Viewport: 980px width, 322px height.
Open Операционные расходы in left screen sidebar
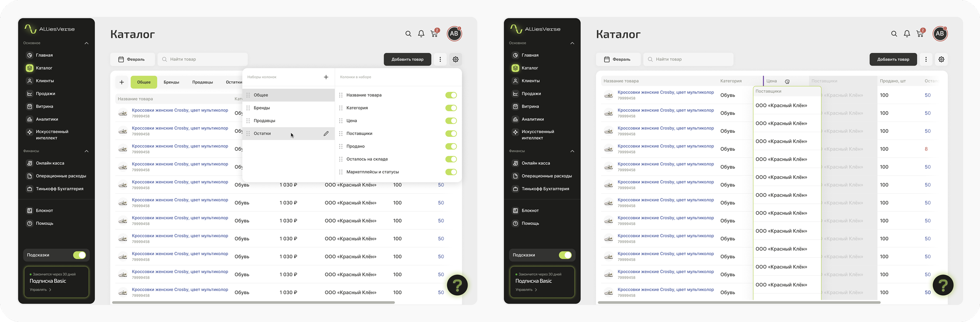point(56,176)
